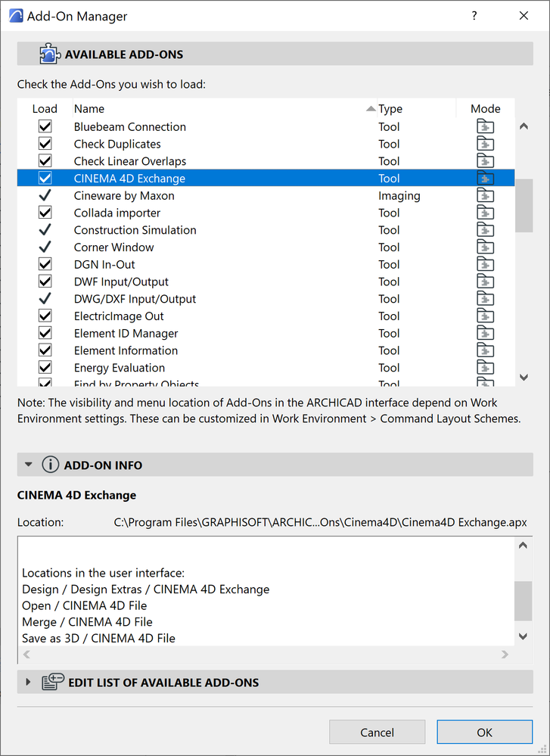
Task: Click the mode icon for Element ID Manager
Action: coord(485,334)
